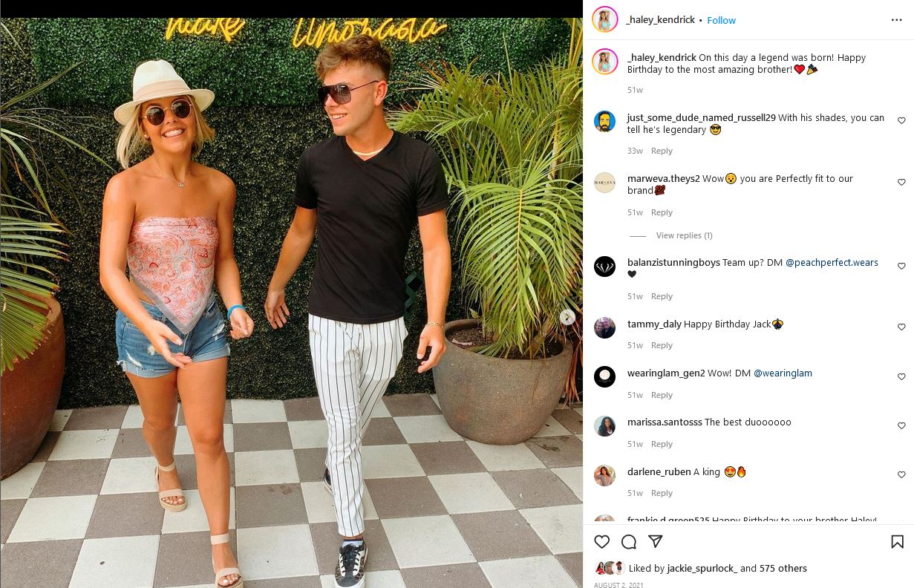Viewport: 914px width, 588px height.
Task: Open the three-dot more options menu
Action: [x=897, y=20]
